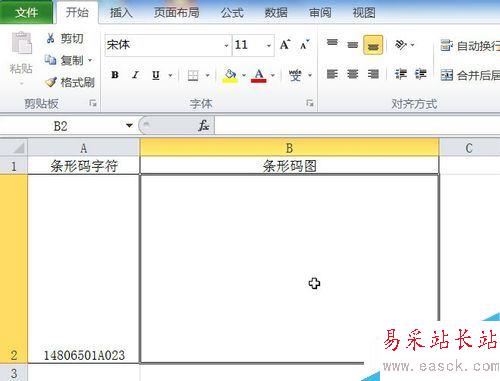
Task: Expand the 复制 copy options arrow
Action: (90, 61)
